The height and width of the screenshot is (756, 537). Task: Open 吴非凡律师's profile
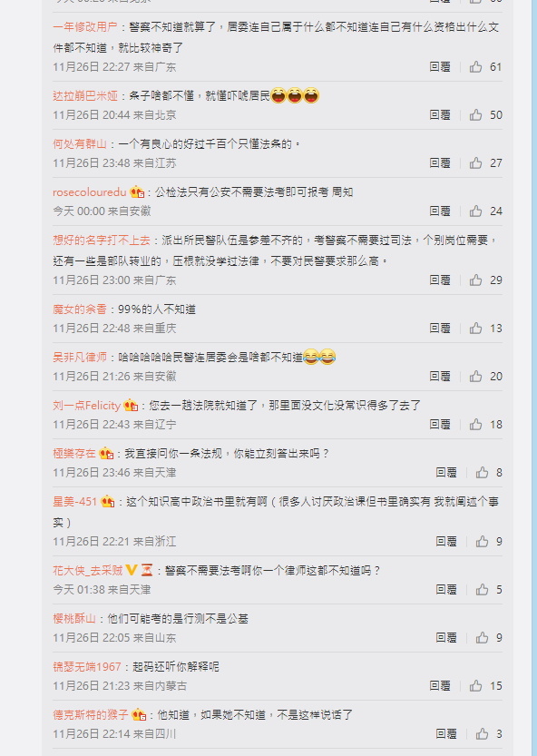click(80, 358)
